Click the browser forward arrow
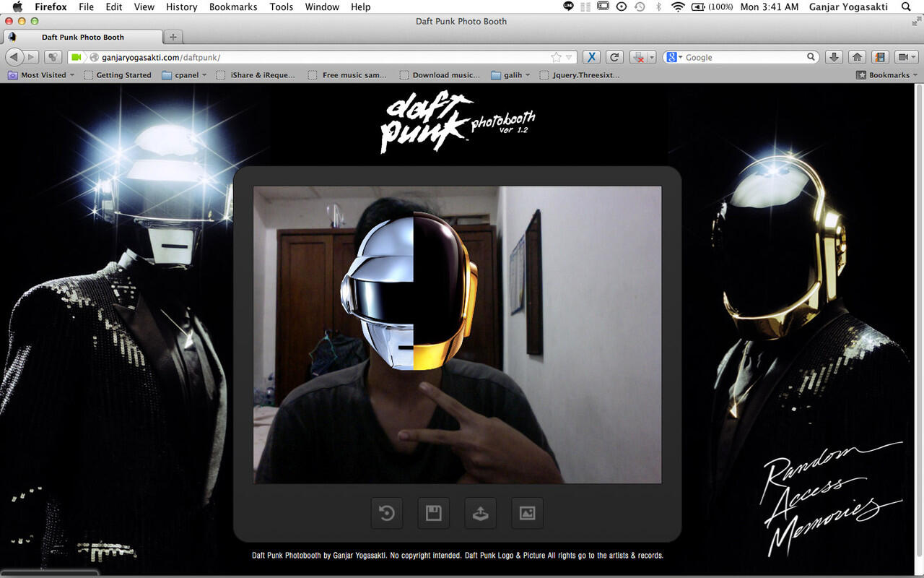The image size is (924, 578). pos(31,57)
